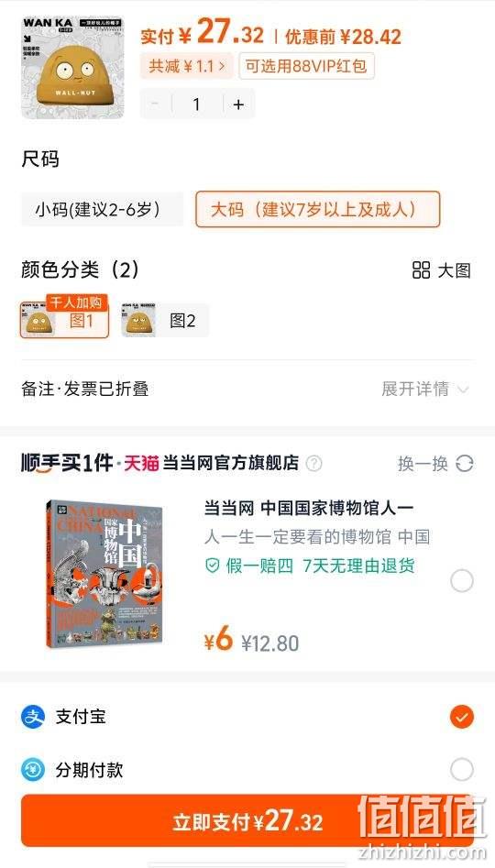Screen dimensions: 495x868
Task: Select size 小码(建议2-6岁)
Action: point(102,209)
